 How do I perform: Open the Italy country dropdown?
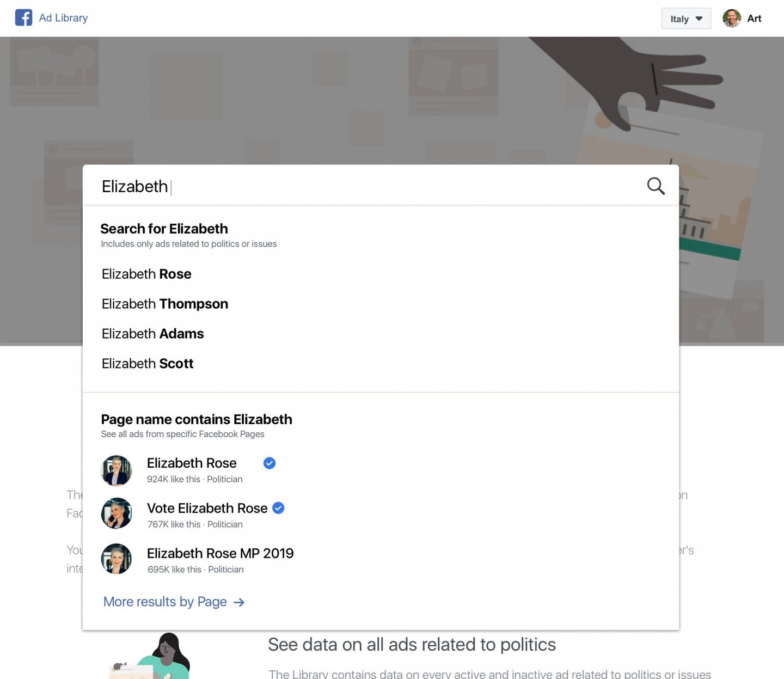[x=686, y=19]
